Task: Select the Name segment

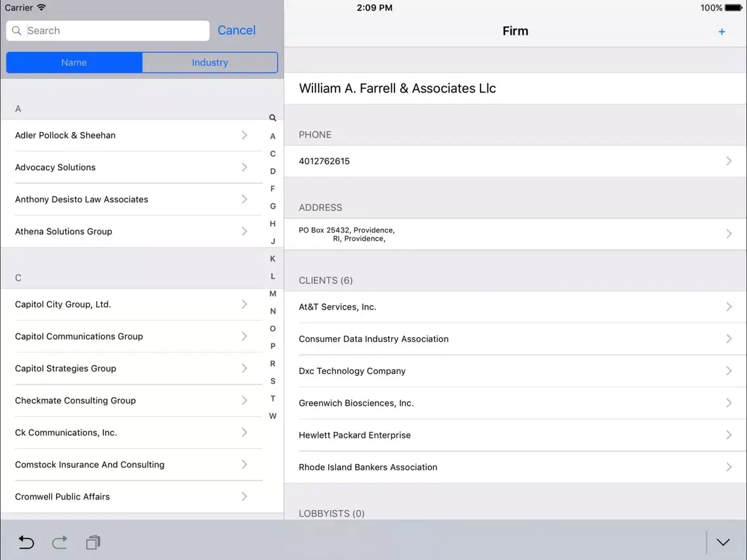Action: [x=74, y=62]
